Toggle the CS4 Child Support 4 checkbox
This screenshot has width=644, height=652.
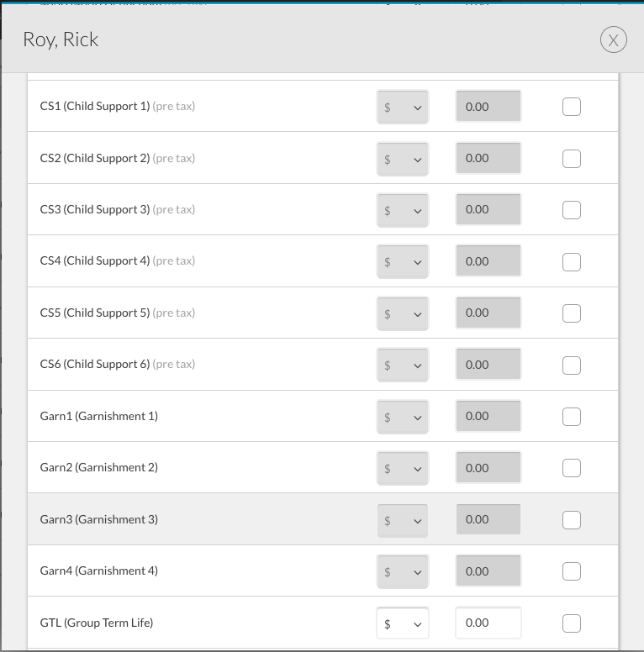[571, 261]
